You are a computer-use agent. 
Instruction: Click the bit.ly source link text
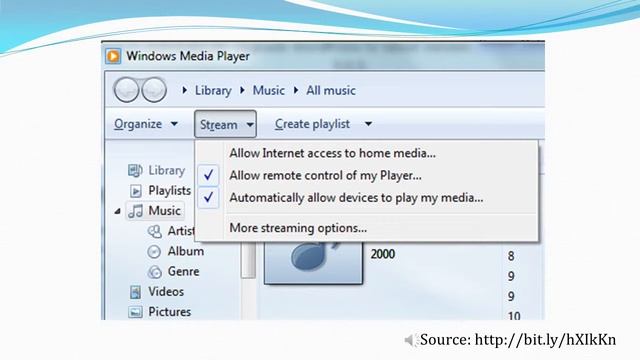point(545,340)
